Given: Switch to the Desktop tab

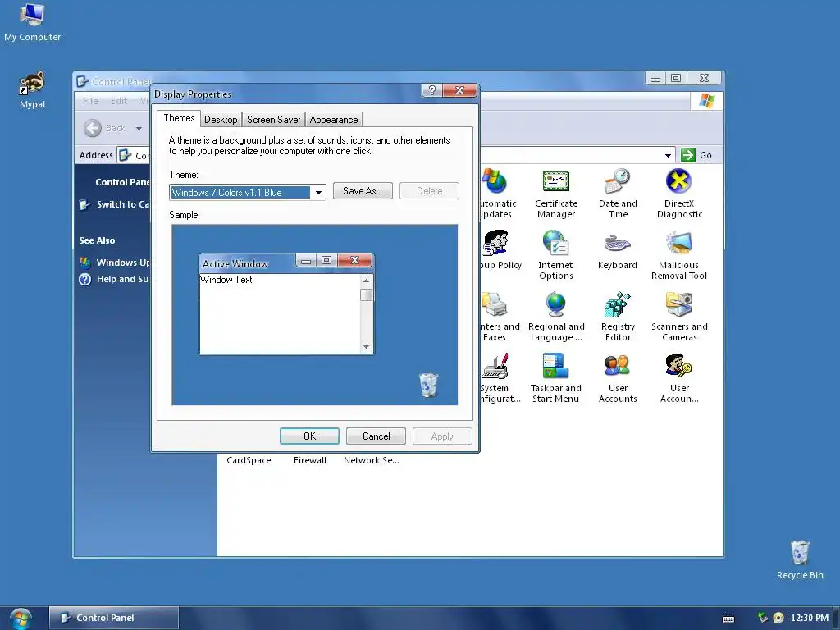Looking at the screenshot, I should point(221,120).
